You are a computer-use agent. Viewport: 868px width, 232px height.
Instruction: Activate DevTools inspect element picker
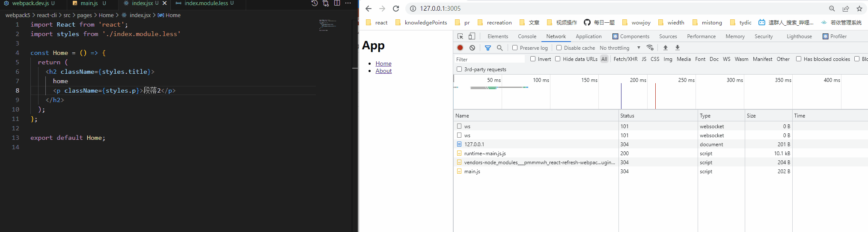pyautogui.click(x=461, y=36)
